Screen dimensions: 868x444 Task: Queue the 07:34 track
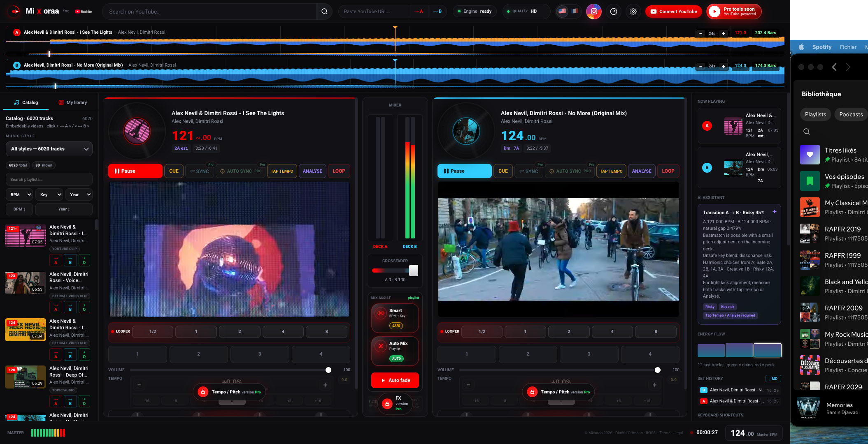tap(84, 354)
